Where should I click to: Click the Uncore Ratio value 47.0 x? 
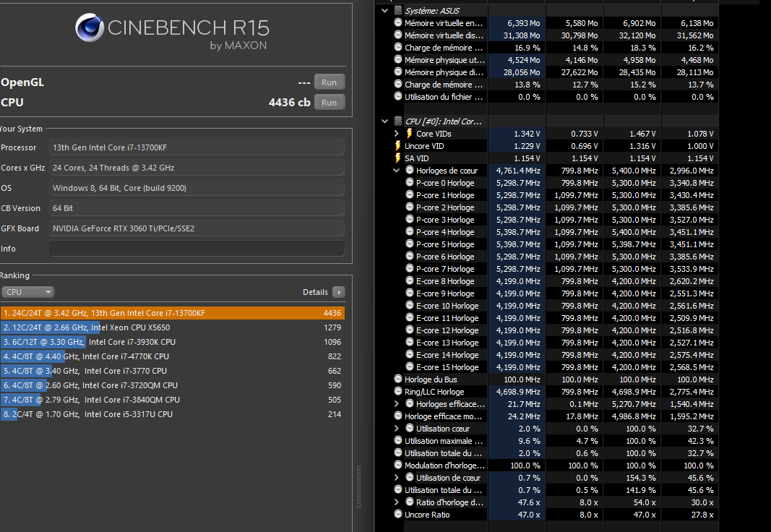pos(529,515)
